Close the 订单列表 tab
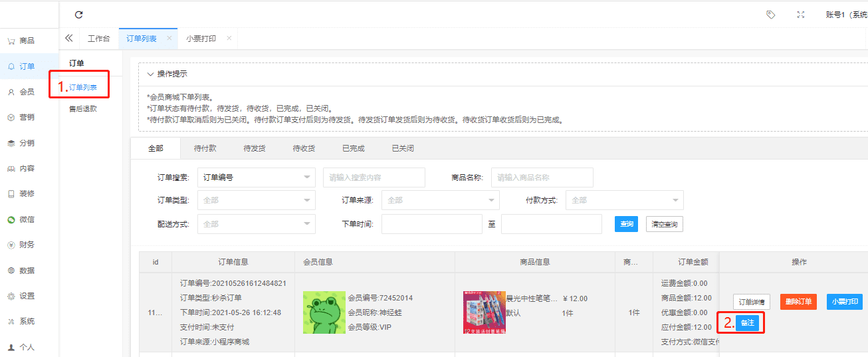868x357 pixels. click(169, 39)
